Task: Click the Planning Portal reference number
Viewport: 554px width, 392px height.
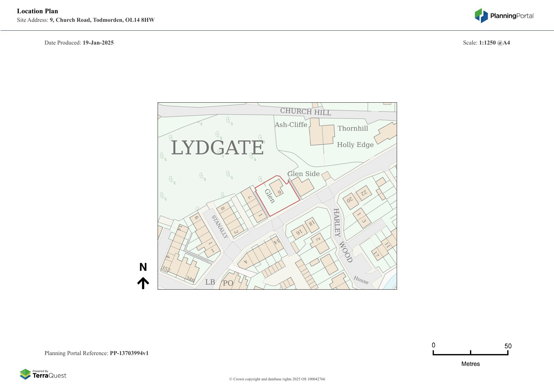Action: (x=129, y=353)
